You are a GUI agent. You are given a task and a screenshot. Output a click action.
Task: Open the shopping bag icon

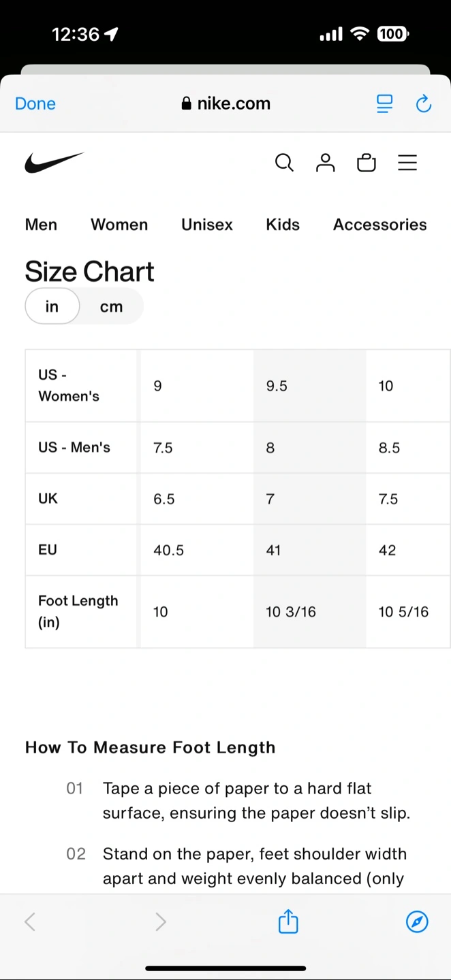pyautogui.click(x=367, y=163)
